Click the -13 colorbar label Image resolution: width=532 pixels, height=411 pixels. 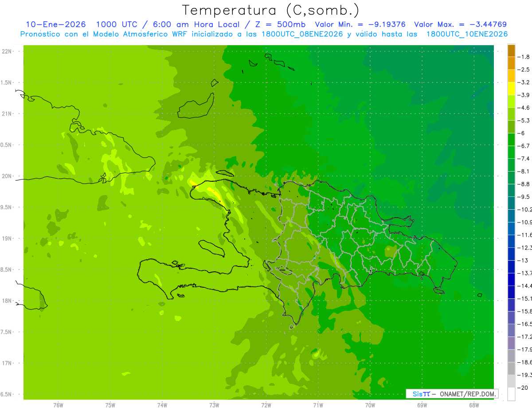coord(523,260)
